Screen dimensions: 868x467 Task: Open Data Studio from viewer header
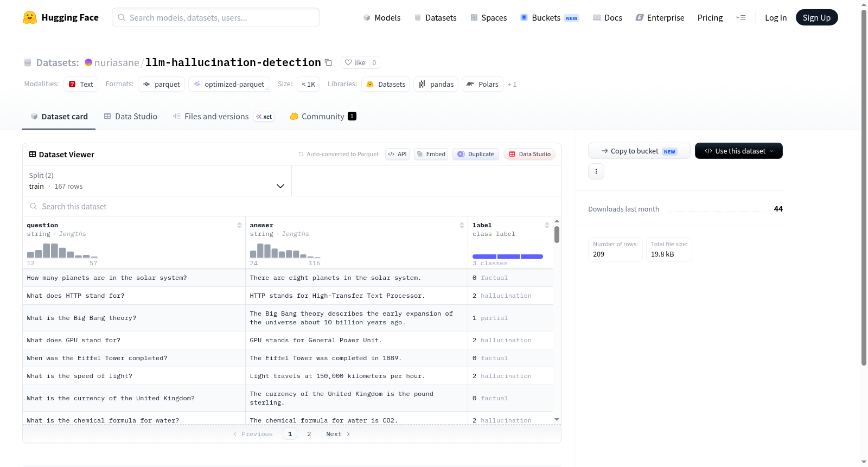(529, 154)
